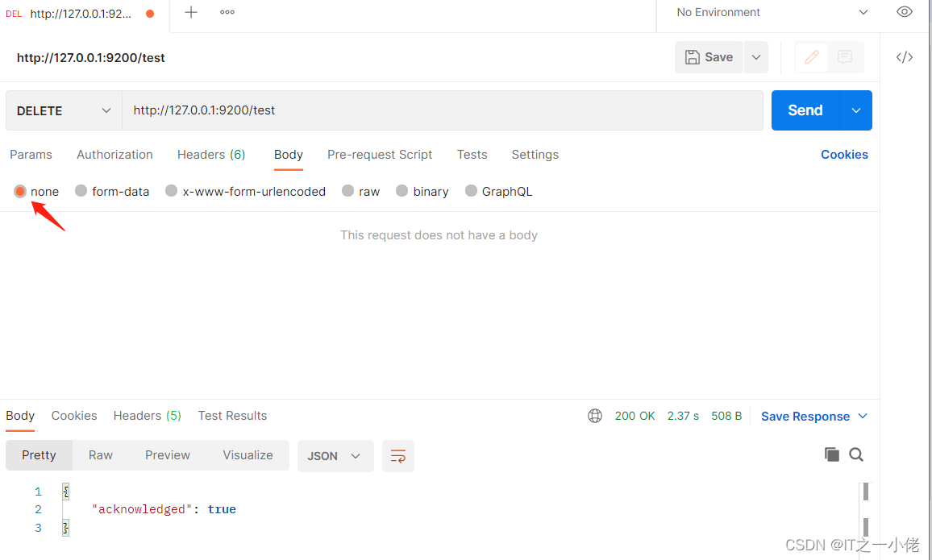
Task: Open the Save button dropdown arrow
Action: coord(756,57)
